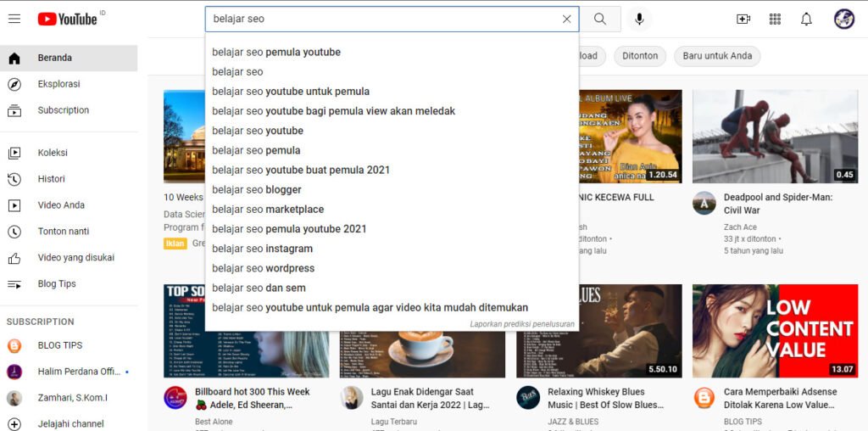Clear the search box with X
The height and width of the screenshot is (431, 868).
click(566, 19)
